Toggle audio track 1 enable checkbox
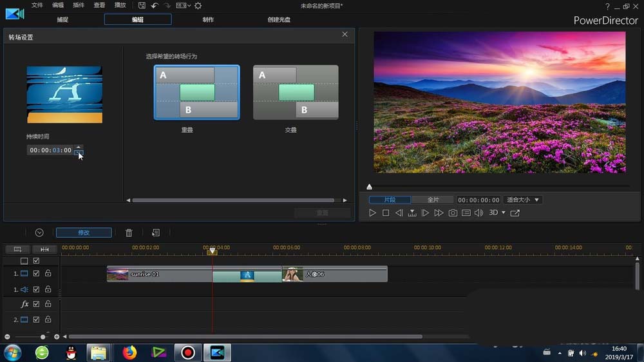644x362 pixels. 36,289
